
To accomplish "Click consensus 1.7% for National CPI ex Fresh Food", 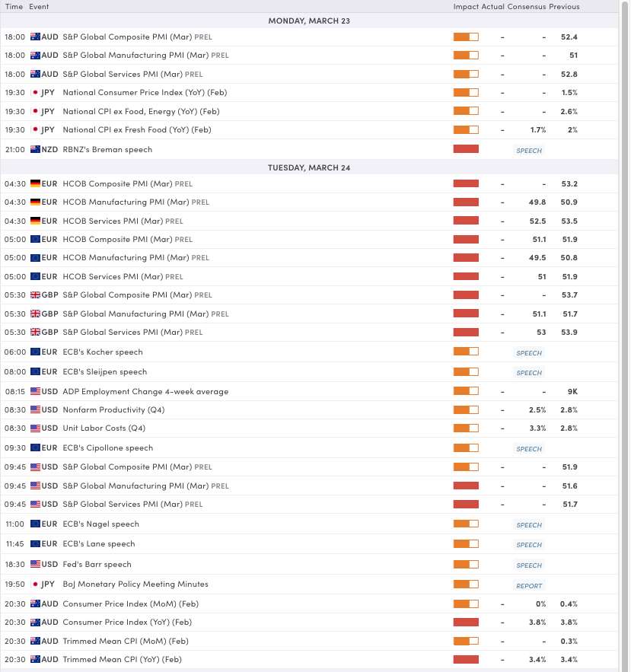I will tap(538, 130).
